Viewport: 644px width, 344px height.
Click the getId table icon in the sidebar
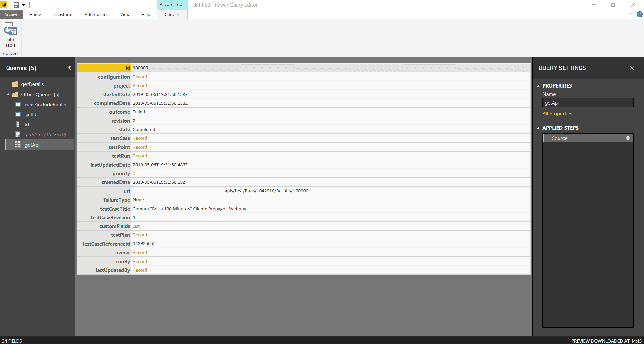(x=18, y=114)
